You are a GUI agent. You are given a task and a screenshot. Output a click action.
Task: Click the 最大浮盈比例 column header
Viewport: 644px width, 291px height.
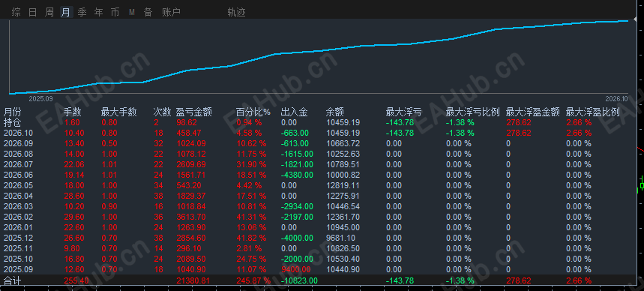pos(593,112)
